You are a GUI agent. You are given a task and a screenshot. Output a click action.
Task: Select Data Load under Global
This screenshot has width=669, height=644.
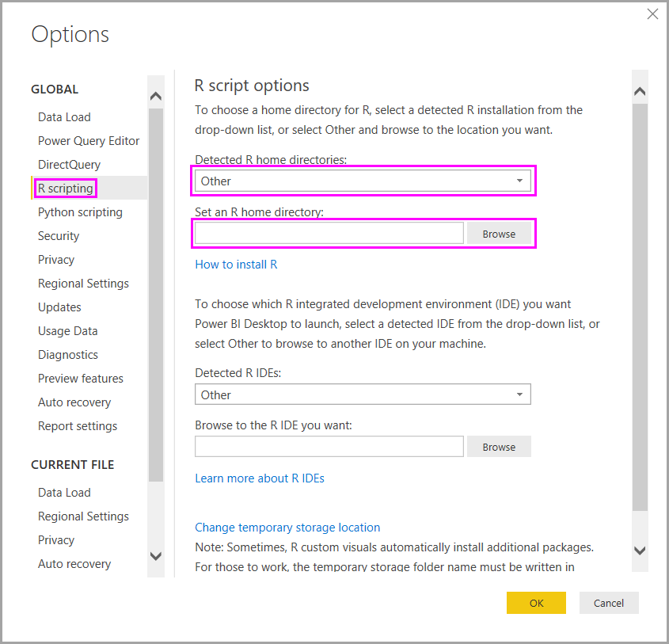(x=64, y=116)
